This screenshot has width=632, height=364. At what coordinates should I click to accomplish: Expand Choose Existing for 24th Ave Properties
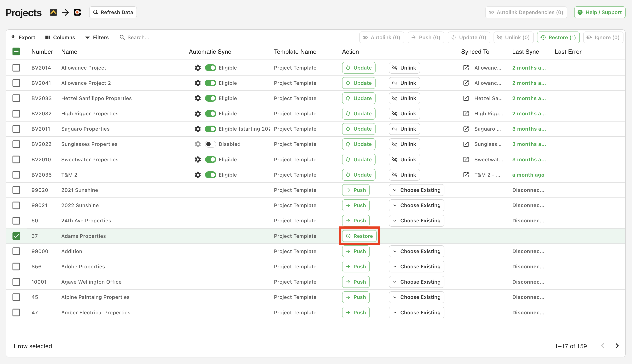[417, 221]
